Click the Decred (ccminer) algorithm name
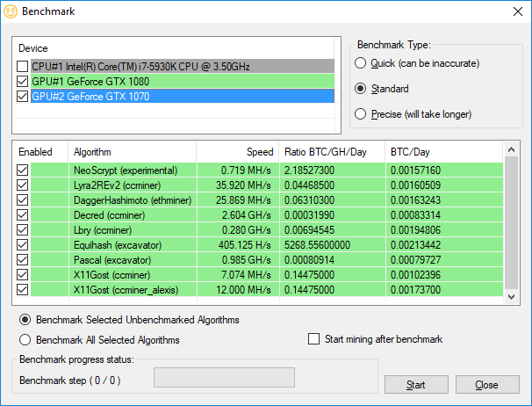 click(109, 214)
